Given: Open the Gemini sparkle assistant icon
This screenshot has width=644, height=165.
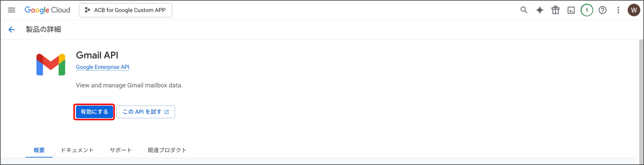Looking at the screenshot, I should pyautogui.click(x=540, y=10).
